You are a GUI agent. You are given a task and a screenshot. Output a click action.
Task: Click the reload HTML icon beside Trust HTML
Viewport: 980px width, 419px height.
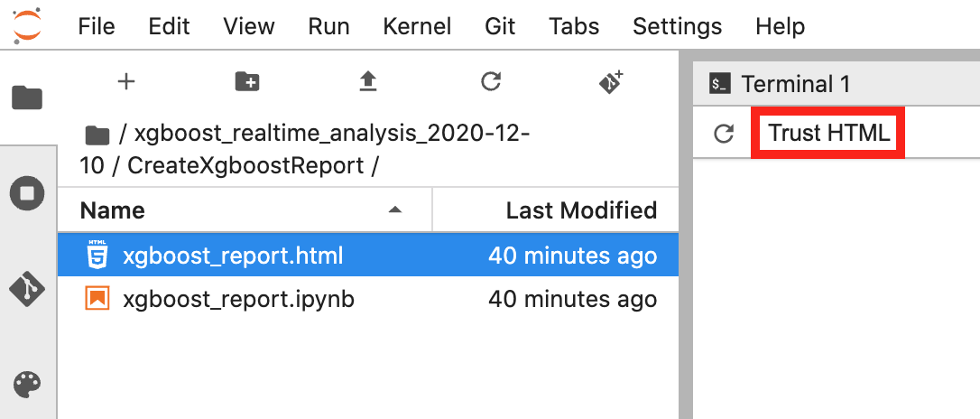tap(723, 135)
